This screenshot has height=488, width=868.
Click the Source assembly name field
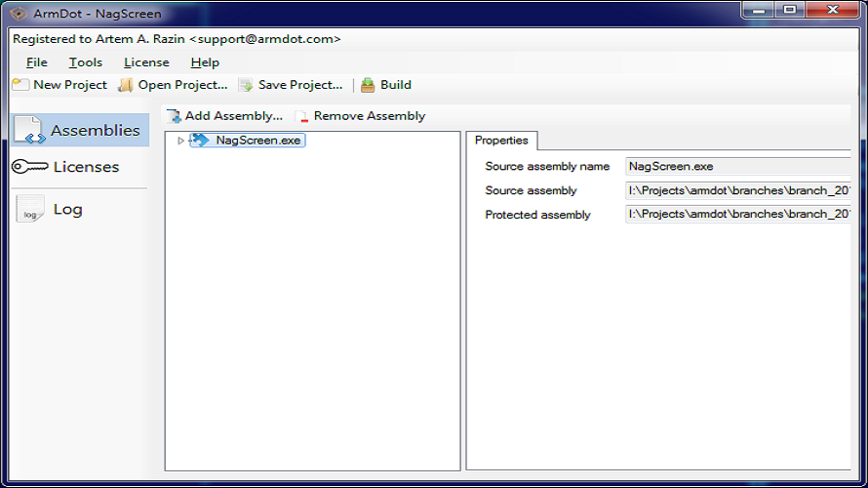point(738,166)
